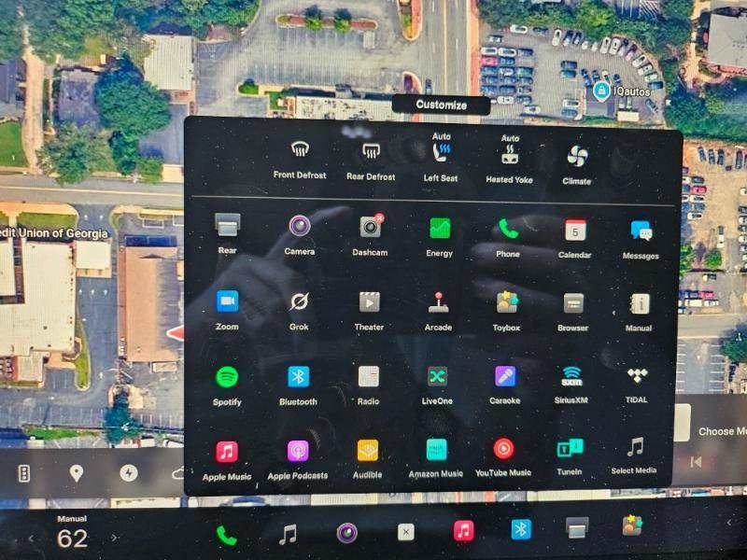Toggle Left Seat heater
The image size is (747, 560).
[441, 157]
